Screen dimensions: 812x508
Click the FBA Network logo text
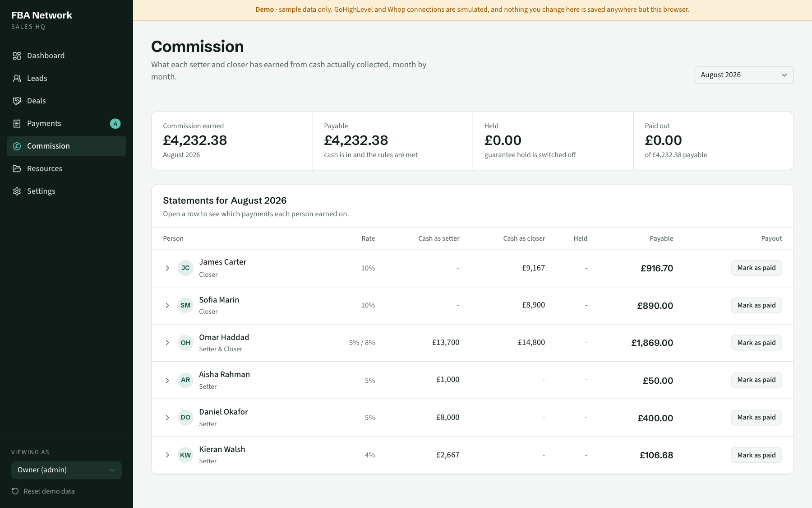[42, 15]
